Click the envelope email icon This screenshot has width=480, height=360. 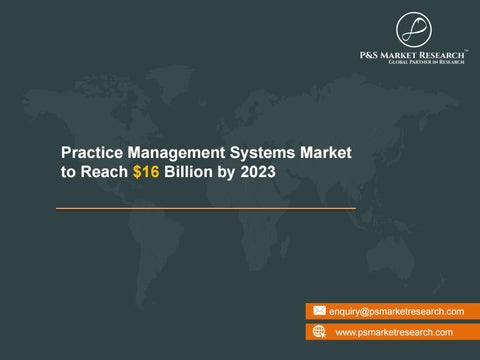click(x=319, y=311)
